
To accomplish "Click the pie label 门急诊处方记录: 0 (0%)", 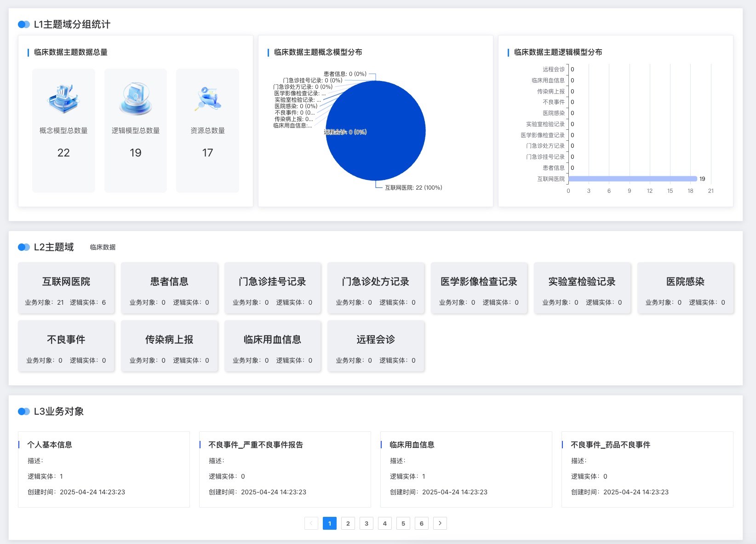I will (303, 87).
